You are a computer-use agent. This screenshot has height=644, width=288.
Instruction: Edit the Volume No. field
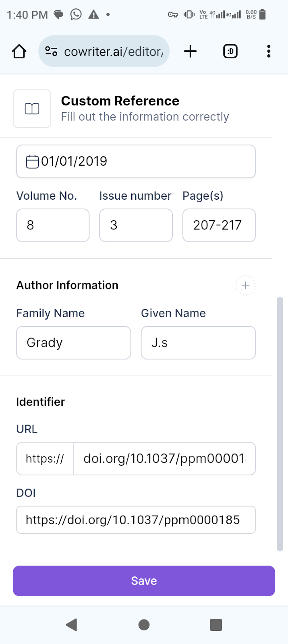[53, 225]
